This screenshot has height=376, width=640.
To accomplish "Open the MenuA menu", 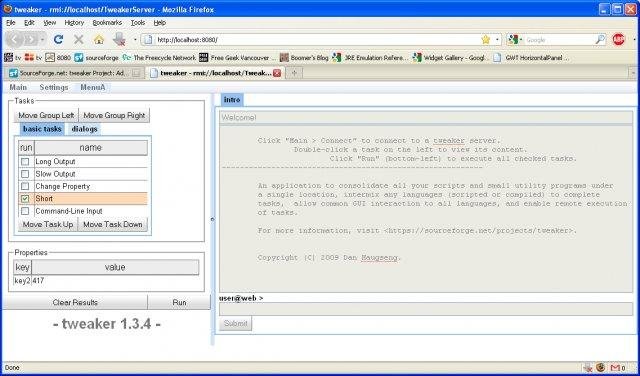I will [x=93, y=87].
